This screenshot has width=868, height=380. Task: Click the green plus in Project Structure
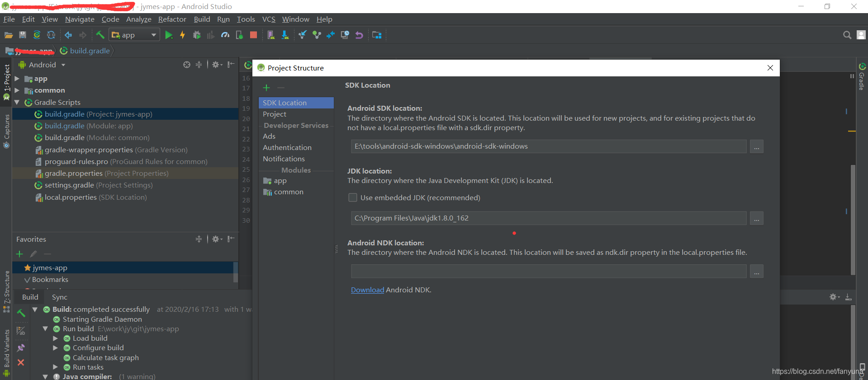click(x=266, y=88)
